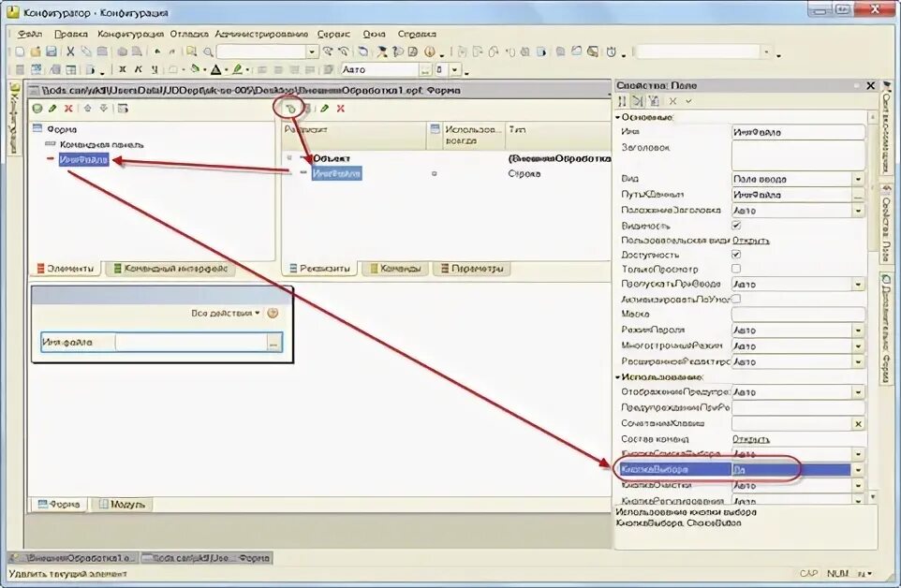
Task: Click the green highlight pen color icon
Action: 237,69
